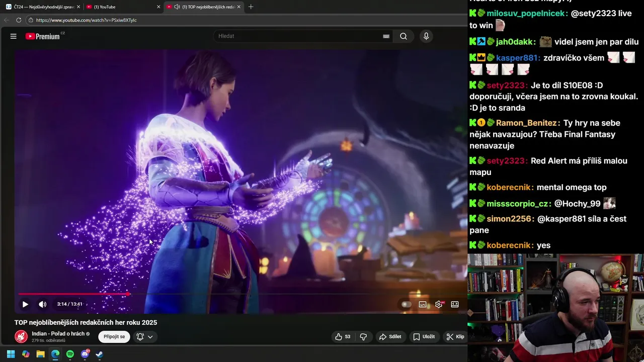644x362 pixels.
Task: Close the ČT24 browser tab
Action: tap(78, 7)
